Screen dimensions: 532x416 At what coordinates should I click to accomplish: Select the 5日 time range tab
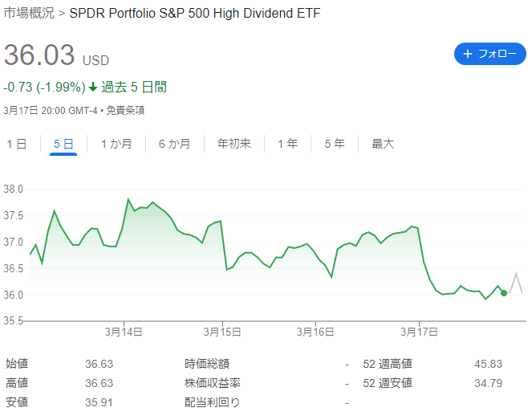[63, 144]
